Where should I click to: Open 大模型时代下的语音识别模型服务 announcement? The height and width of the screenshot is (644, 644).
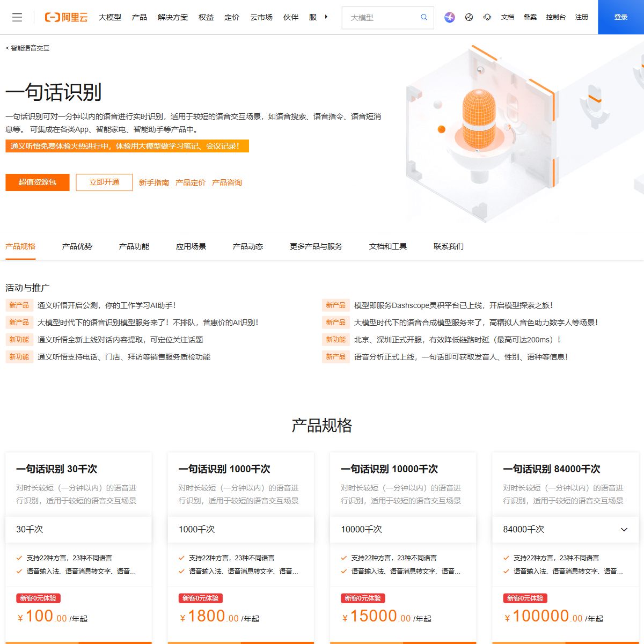point(148,323)
